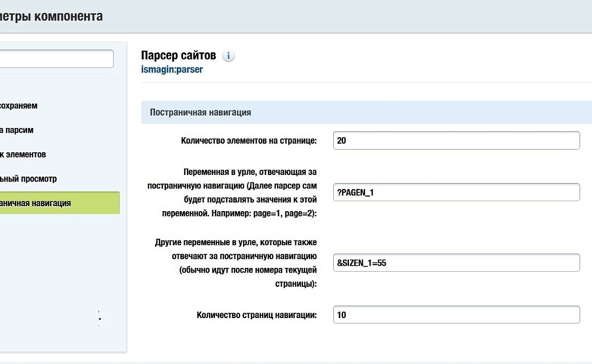Go to the sidebar section ending in "элементов"
This screenshot has width=592, height=364.
(23, 154)
